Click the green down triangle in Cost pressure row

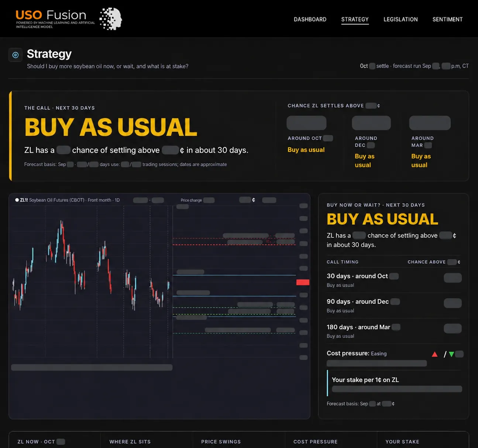coord(451,354)
